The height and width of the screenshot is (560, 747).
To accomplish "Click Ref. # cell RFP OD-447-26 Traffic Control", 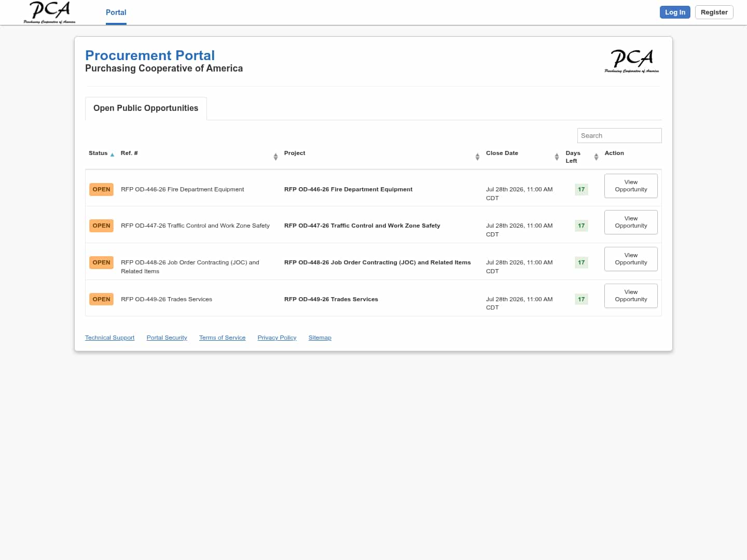I will tap(195, 226).
